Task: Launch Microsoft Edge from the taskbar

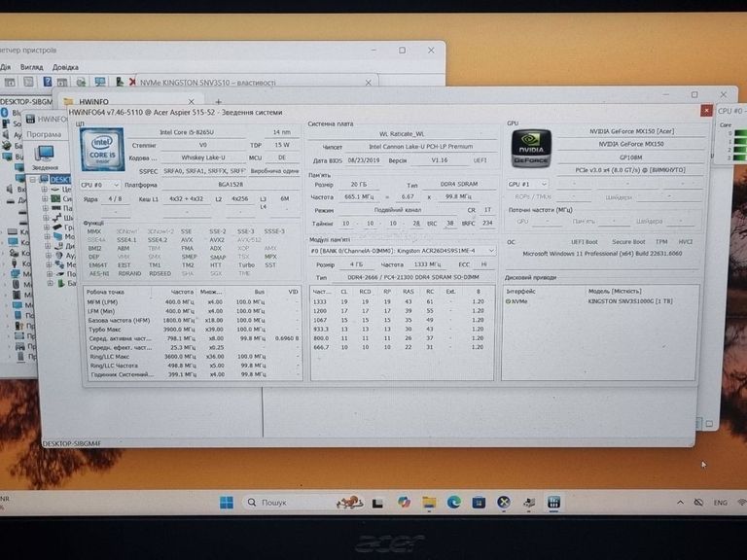Action: 454,503
